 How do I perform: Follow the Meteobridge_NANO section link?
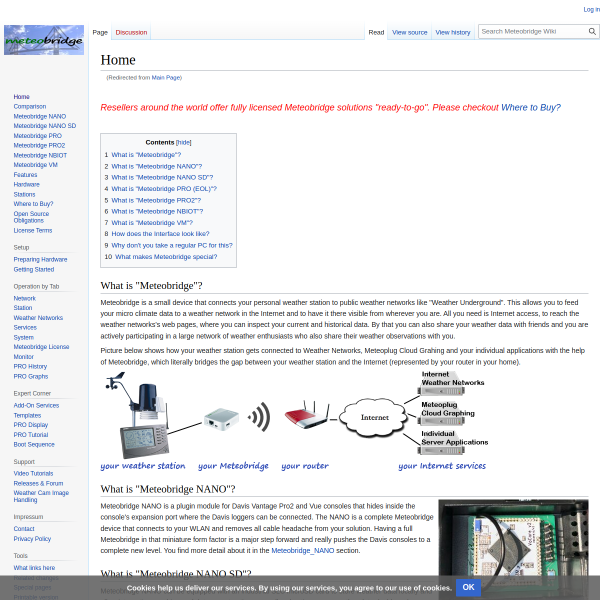303,551
